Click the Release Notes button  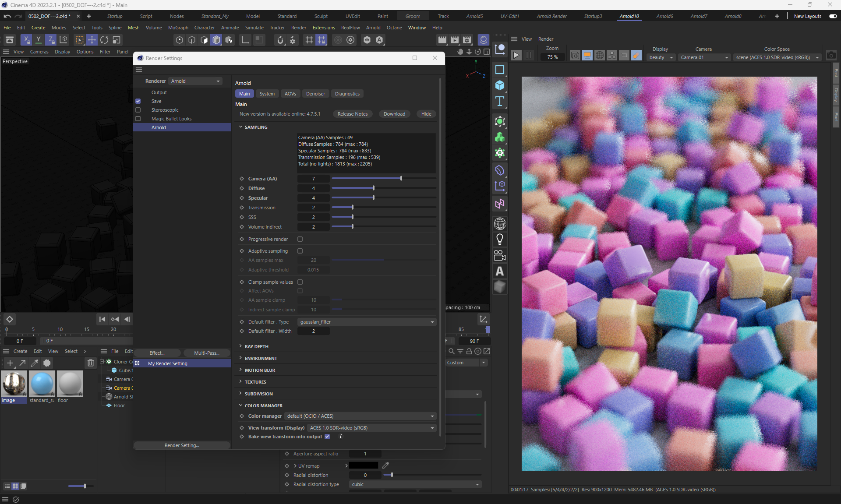(x=352, y=114)
